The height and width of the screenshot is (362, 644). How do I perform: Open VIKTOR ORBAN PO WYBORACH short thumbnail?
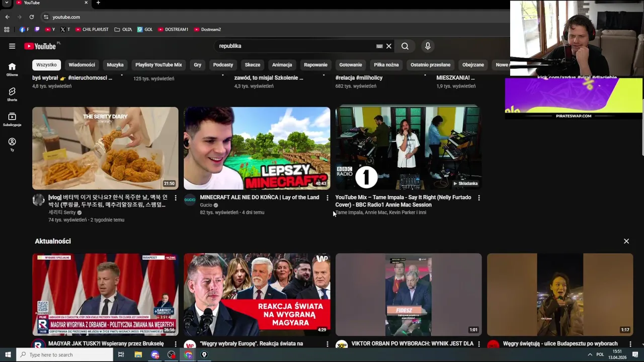click(x=409, y=295)
